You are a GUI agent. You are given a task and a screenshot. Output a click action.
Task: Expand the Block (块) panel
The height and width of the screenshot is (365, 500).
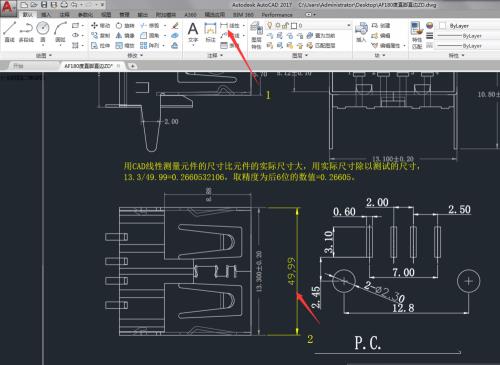(380, 55)
